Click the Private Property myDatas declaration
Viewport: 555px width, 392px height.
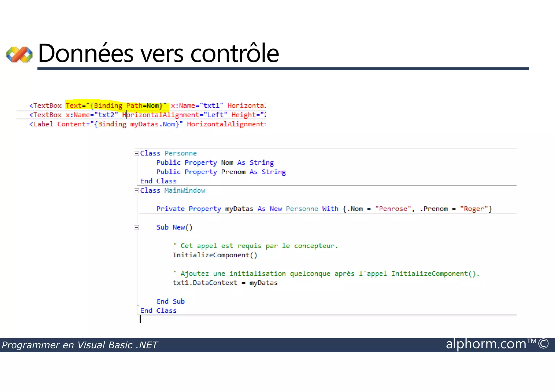tap(324, 209)
